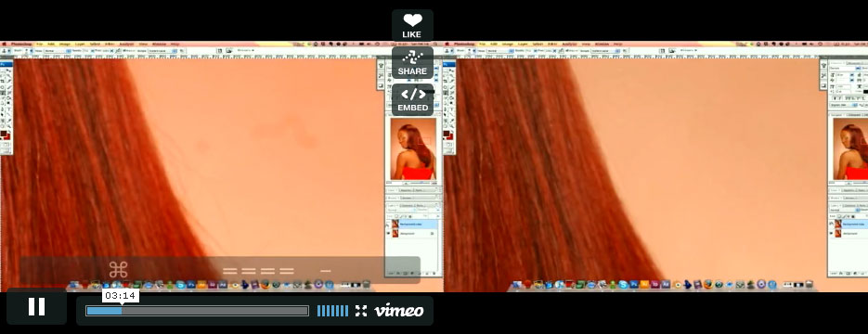
Task: Enter fullscreen with the expand-arrows icon
Action: (x=361, y=311)
